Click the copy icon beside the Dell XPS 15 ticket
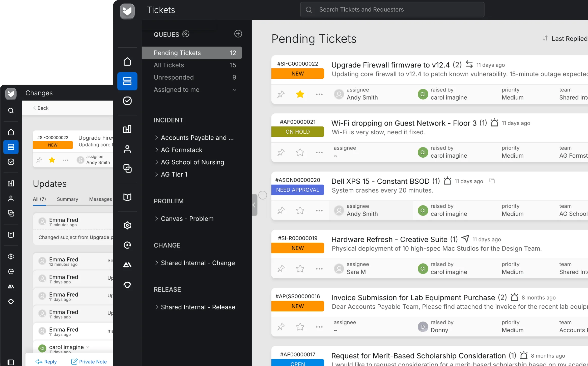 pos(492,181)
